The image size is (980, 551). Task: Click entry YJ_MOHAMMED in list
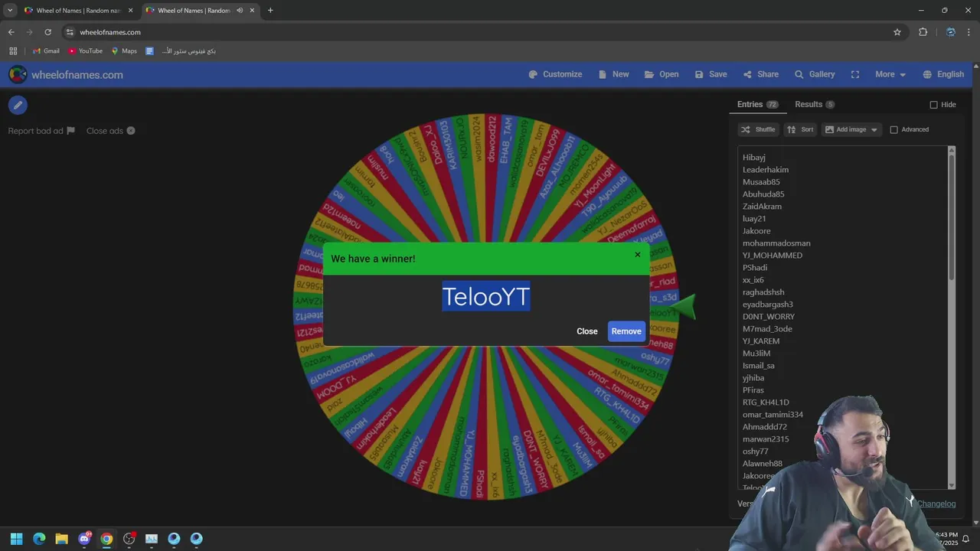tap(773, 256)
